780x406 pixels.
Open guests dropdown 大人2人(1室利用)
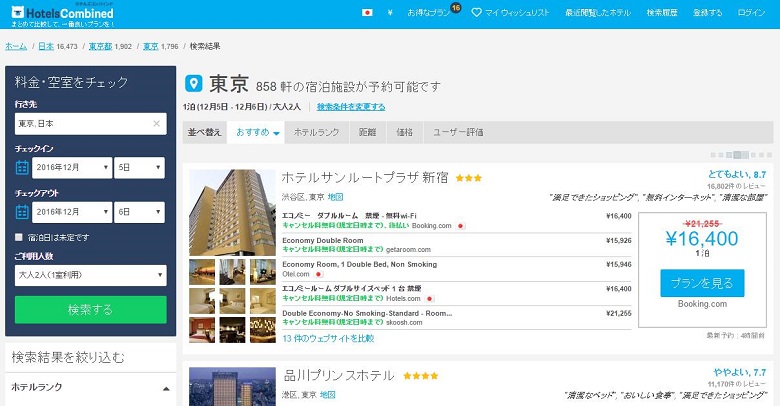[91, 275]
